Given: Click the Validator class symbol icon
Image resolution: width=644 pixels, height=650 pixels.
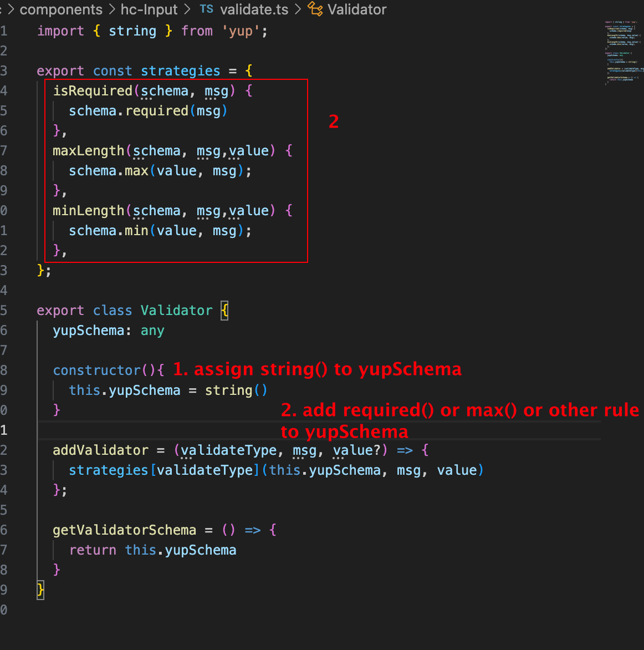Looking at the screenshot, I should coord(315,9).
